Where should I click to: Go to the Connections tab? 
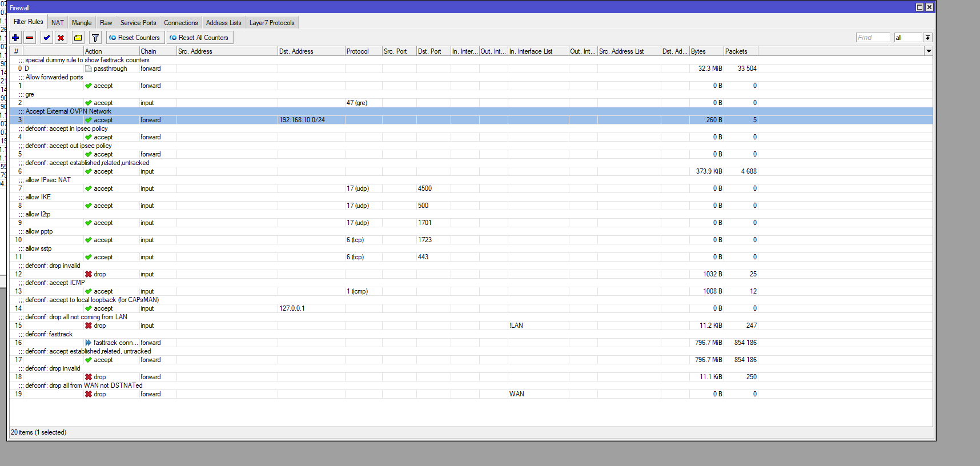pyautogui.click(x=181, y=23)
